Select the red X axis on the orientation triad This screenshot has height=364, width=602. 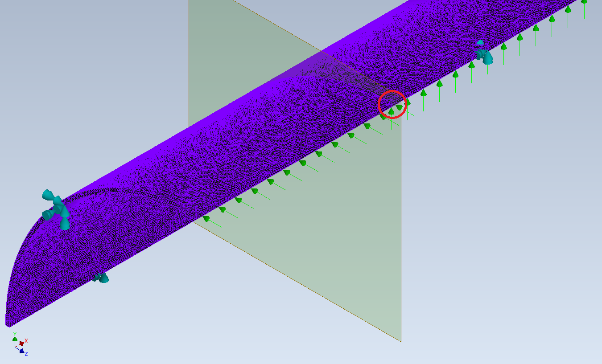[x=22, y=344]
